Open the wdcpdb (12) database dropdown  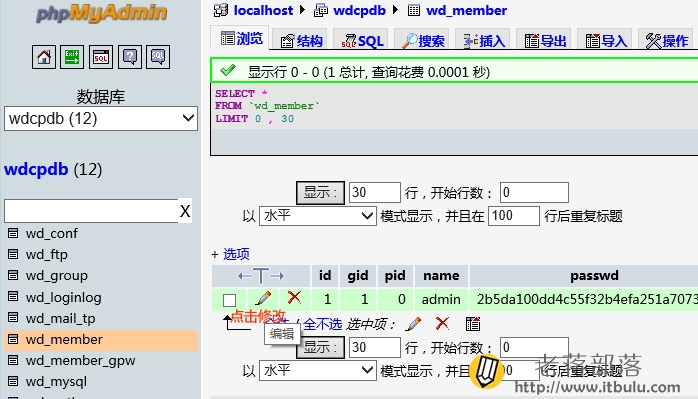click(101, 118)
